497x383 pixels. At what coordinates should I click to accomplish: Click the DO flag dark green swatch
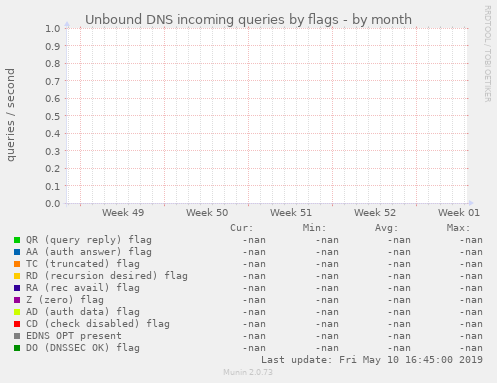point(17,348)
